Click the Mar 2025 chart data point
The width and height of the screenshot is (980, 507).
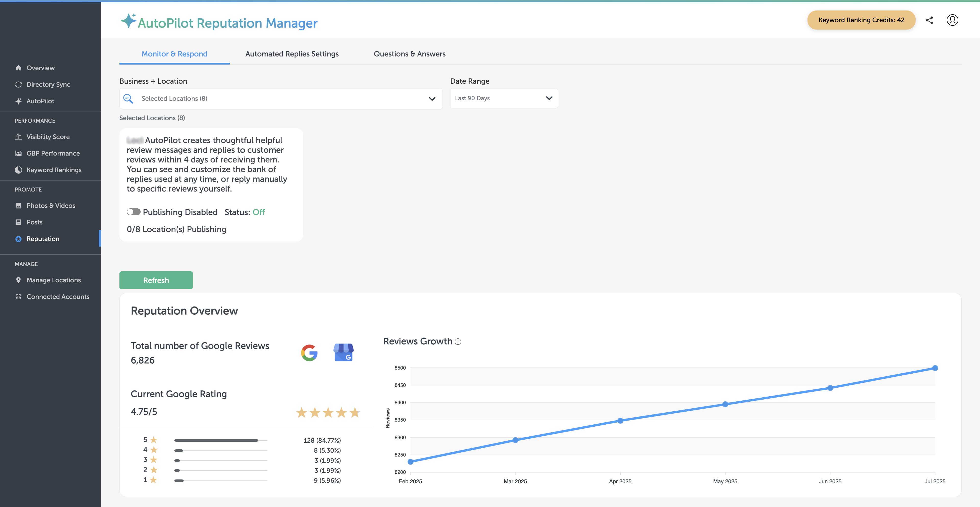[x=516, y=440]
